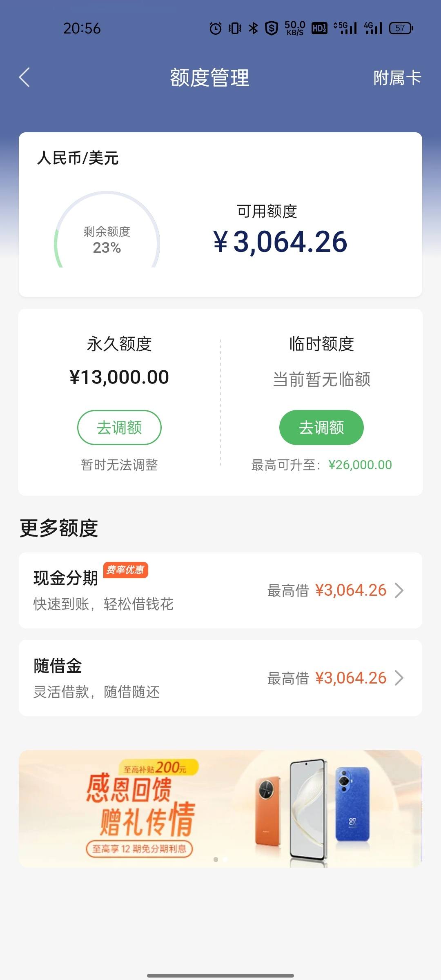The height and width of the screenshot is (980, 441).
Task: Tap the alarm clock status icon
Action: (216, 28)
